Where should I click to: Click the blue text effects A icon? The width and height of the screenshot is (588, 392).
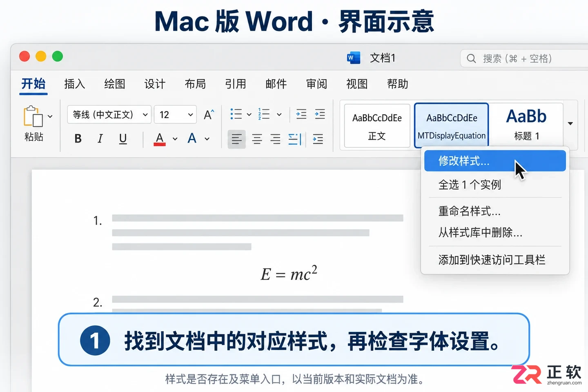coord(192,138)
